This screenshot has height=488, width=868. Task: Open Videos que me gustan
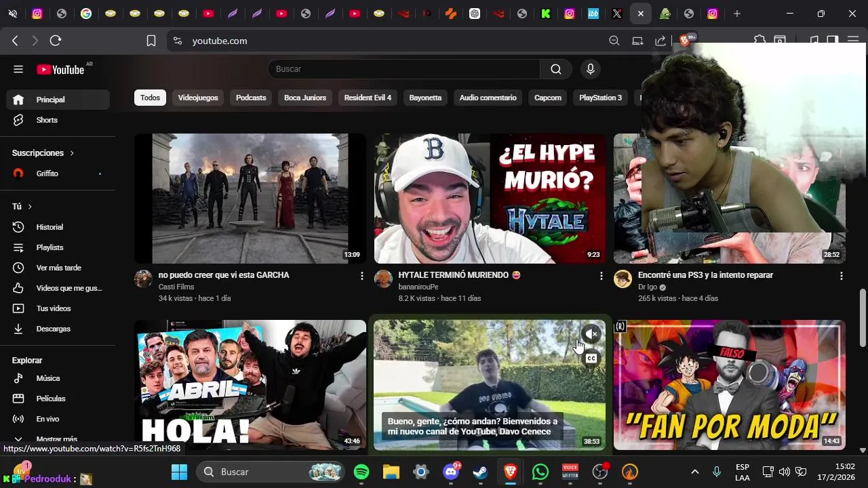(x=58, y=288)
